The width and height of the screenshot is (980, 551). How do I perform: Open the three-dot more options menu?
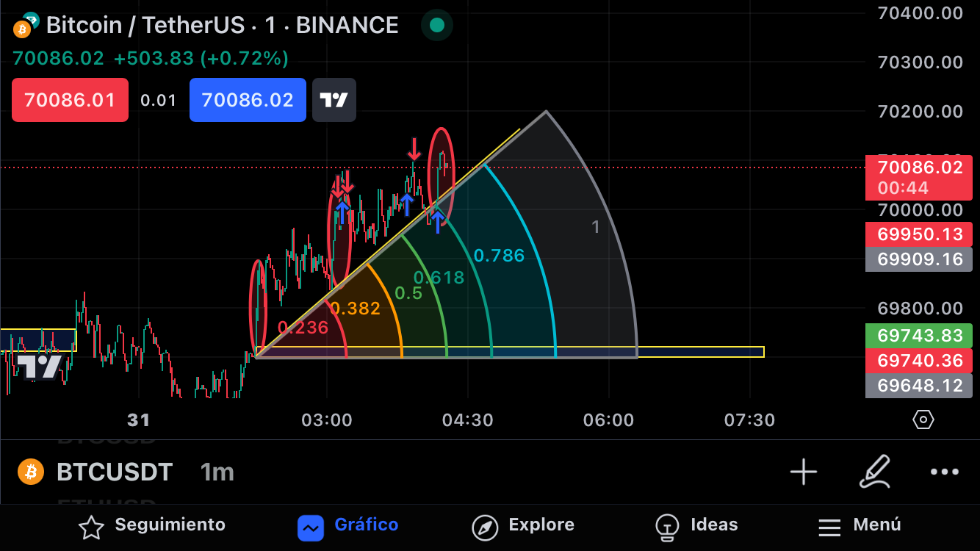pos(945,472)
